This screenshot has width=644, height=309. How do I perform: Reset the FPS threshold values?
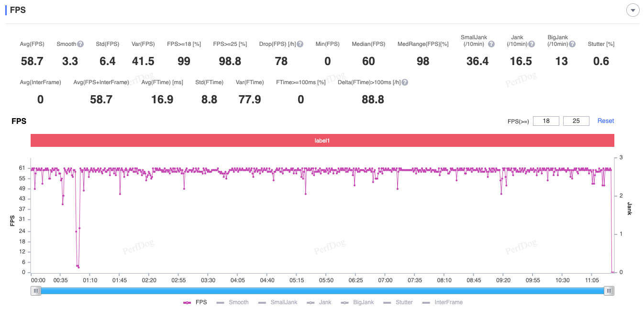(605, 121)
